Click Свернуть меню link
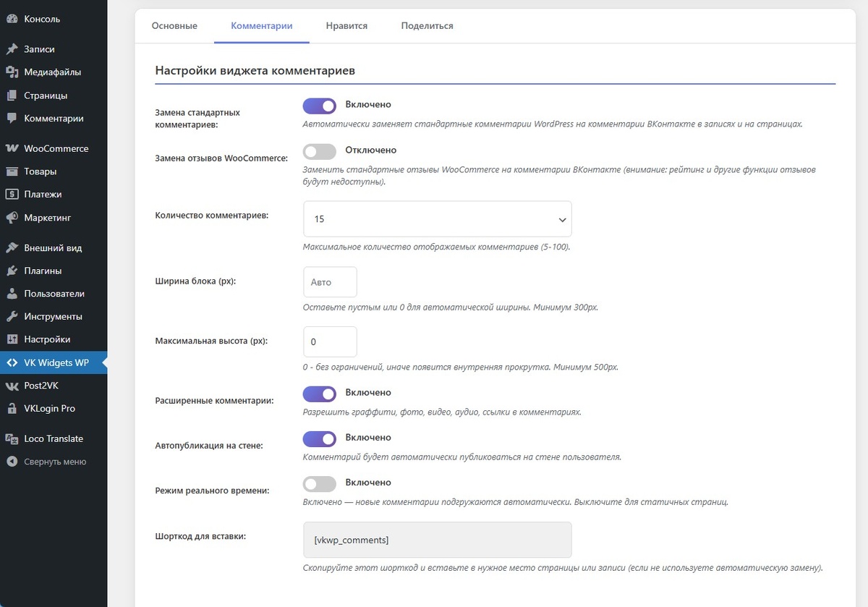Screen dimensions: 868x607 (x=54, y=462)
